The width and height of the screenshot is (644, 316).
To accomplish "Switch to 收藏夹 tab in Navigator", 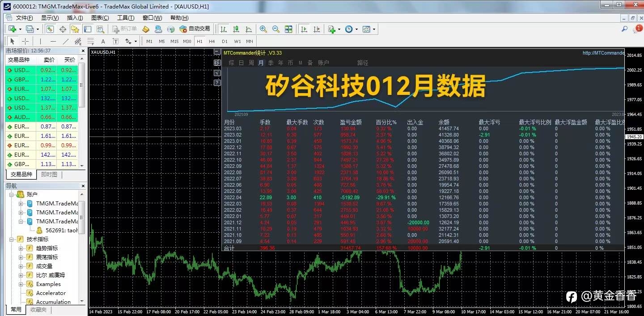I will (x=38, y=309).
